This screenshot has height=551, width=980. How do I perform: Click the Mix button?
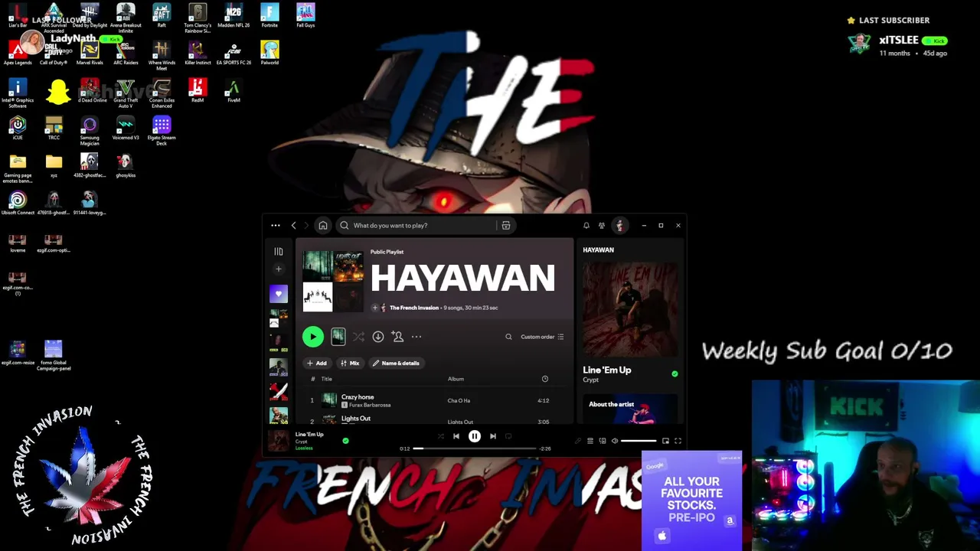pyautogui.click(x=350, y=364)
